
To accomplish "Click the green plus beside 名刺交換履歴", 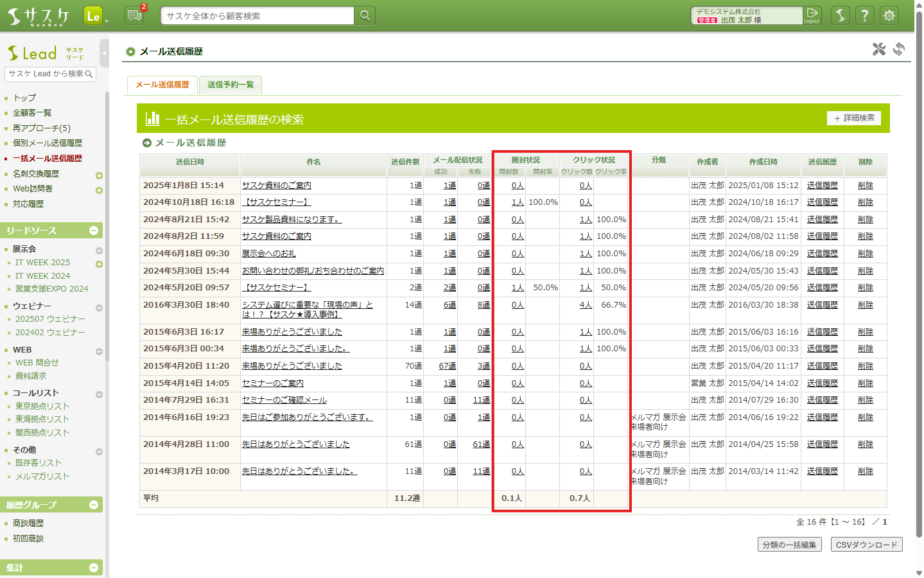I will point(99,175).
